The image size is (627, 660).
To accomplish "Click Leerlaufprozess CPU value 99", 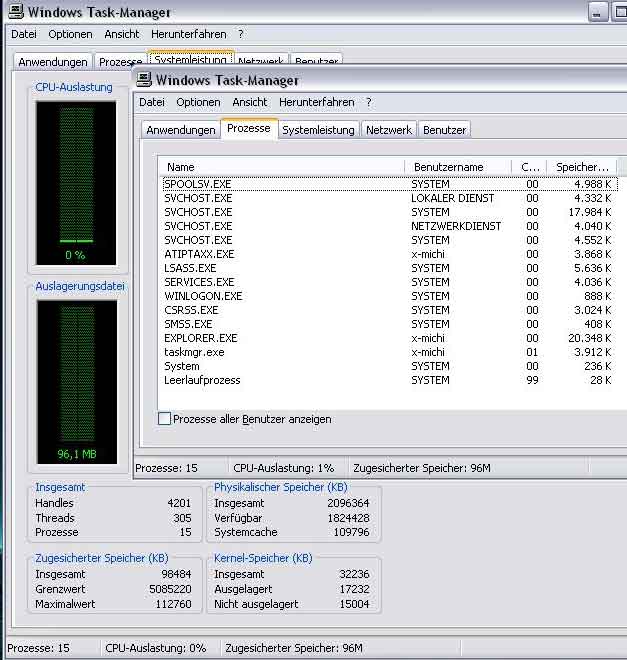I will (x=532, y=380).
